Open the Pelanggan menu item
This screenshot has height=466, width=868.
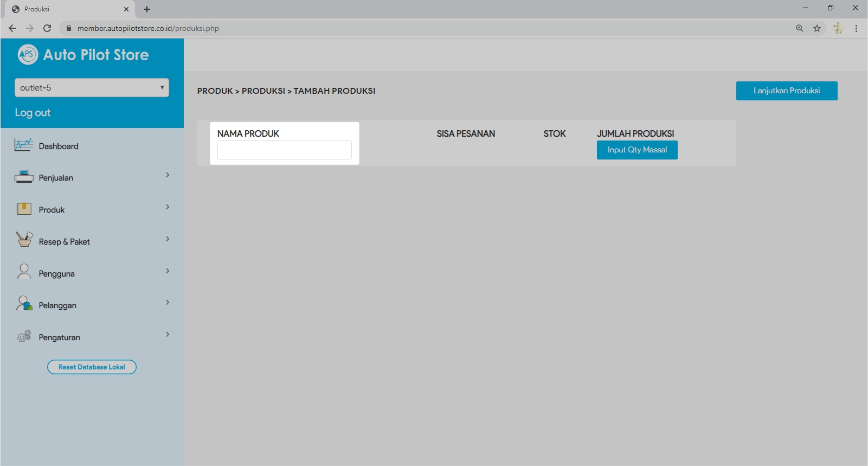click(x=57, y=305)
